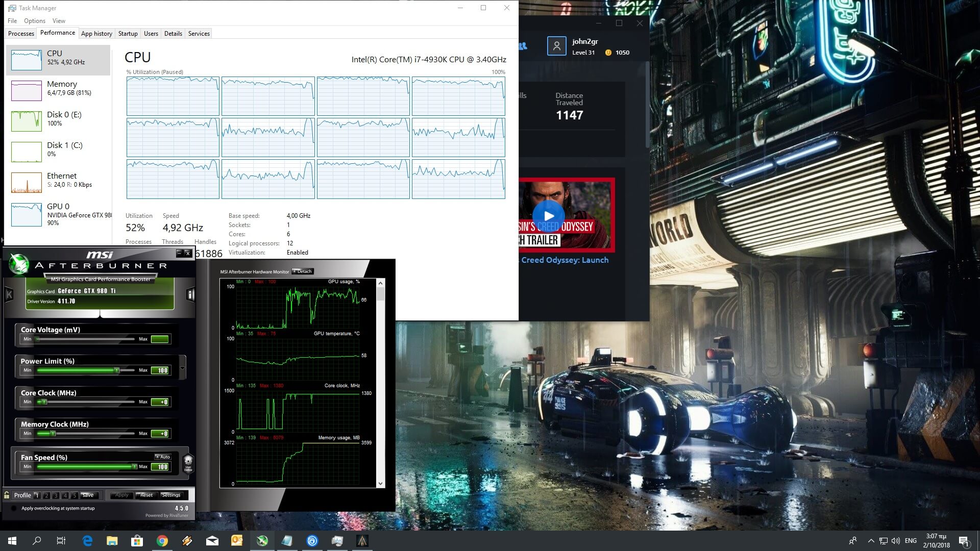Image resolution: width=980 pixels, height=551 pixels.
Task: Open Afterburner from taskbar icon
Action: (262, 541)
